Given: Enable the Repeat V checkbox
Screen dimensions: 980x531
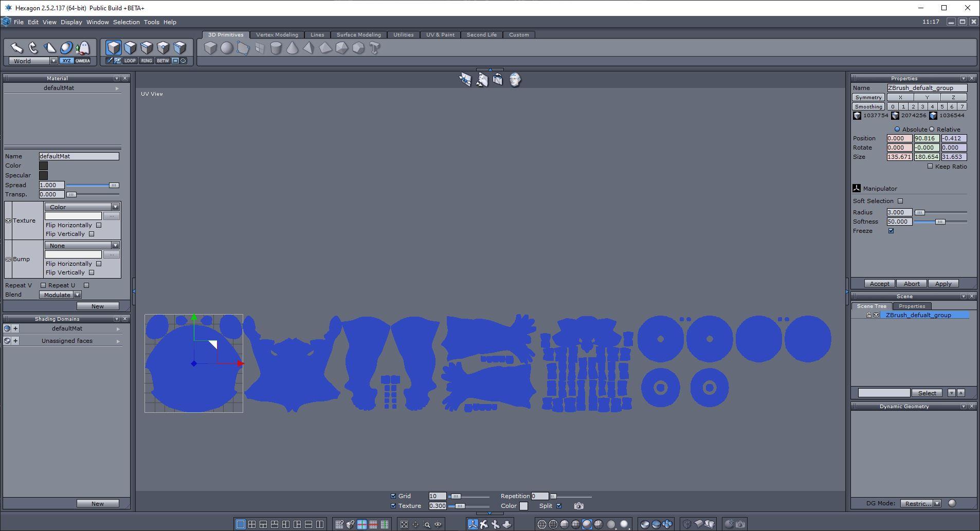Looking at the screenshot, I should [x=43, y=285].
